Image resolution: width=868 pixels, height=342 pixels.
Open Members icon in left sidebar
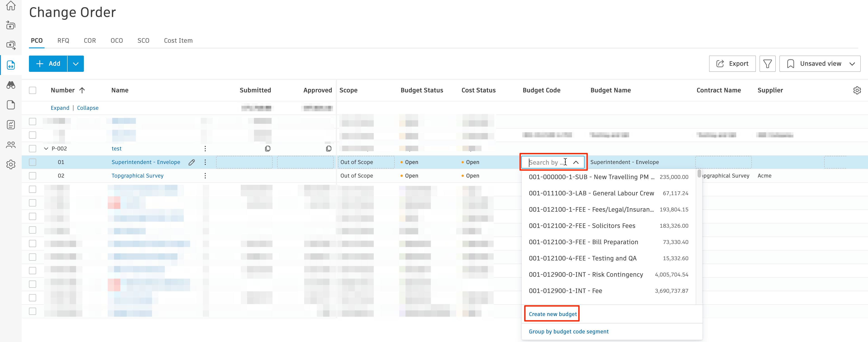click(11, 145)
